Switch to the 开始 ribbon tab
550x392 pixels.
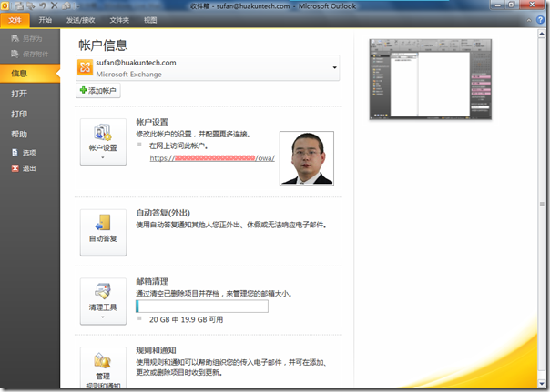pyautogui.click(x=46, y=20)
